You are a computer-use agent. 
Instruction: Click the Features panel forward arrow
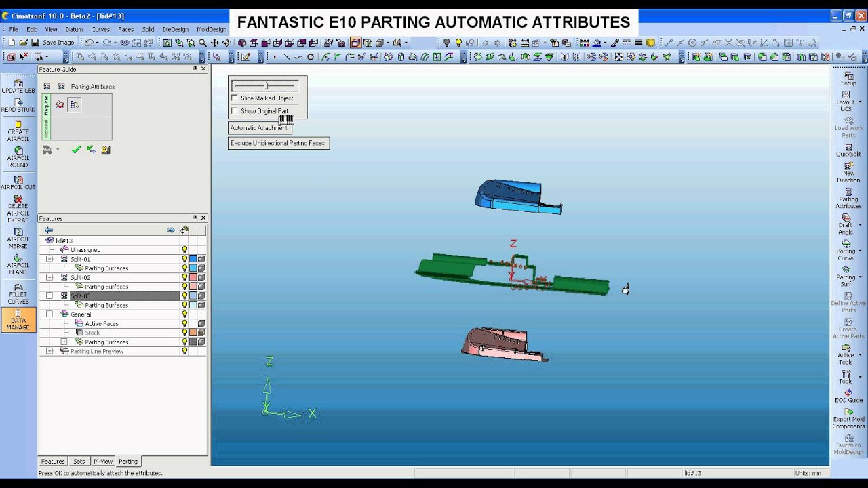coord(171,230)
